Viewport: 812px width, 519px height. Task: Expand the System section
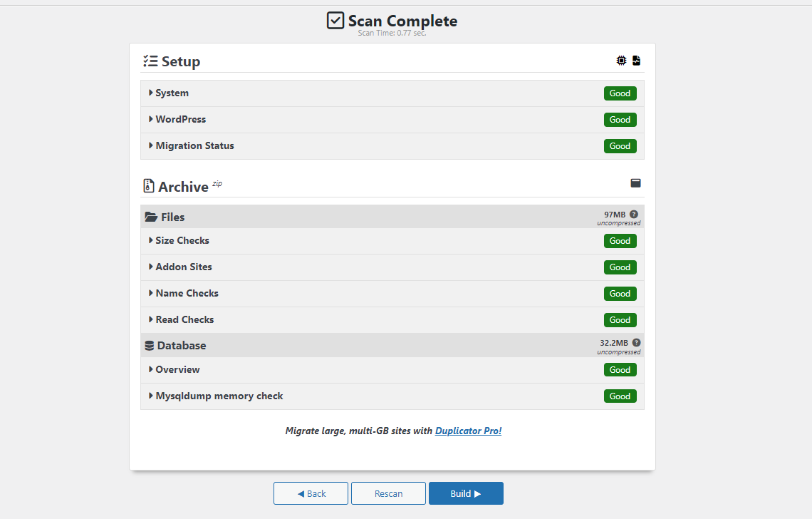pos(171,93)
